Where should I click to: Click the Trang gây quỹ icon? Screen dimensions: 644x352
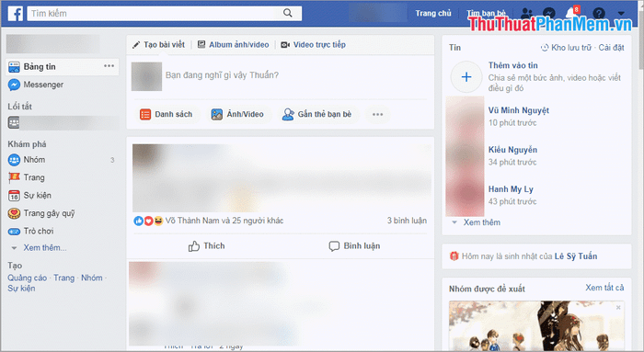coord(14,213)
